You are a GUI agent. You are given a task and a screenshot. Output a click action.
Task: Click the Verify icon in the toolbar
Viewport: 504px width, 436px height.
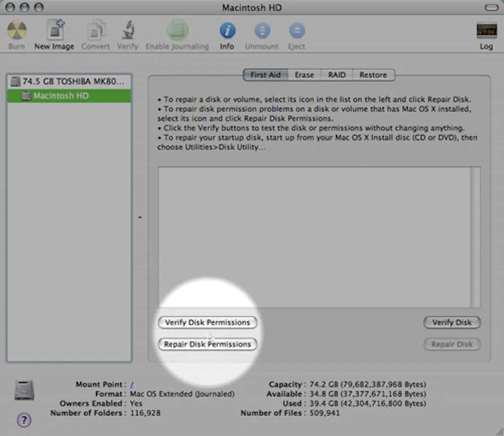click(128, 30)
